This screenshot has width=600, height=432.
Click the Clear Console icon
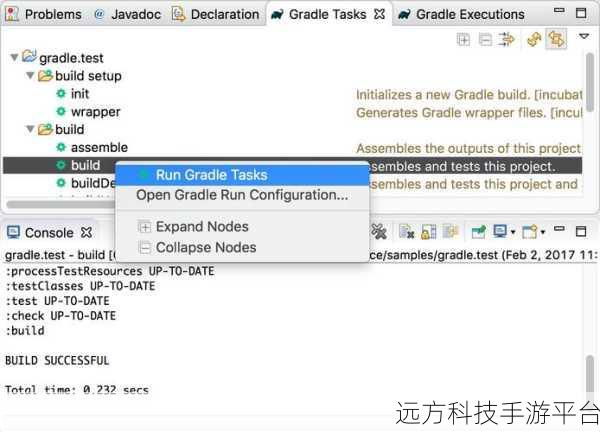pyautogui.click(x=406, y=231)
